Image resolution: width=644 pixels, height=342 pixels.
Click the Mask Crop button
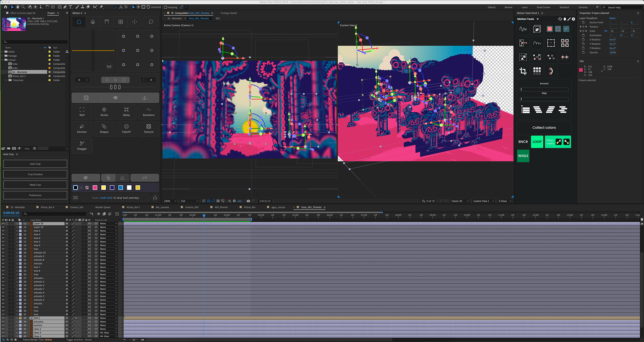35,185
